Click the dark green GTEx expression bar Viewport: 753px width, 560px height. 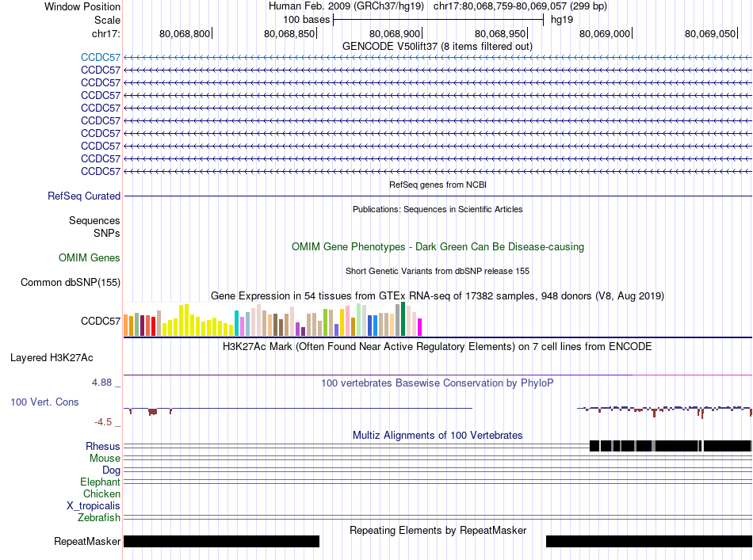[x=403, y=318]
